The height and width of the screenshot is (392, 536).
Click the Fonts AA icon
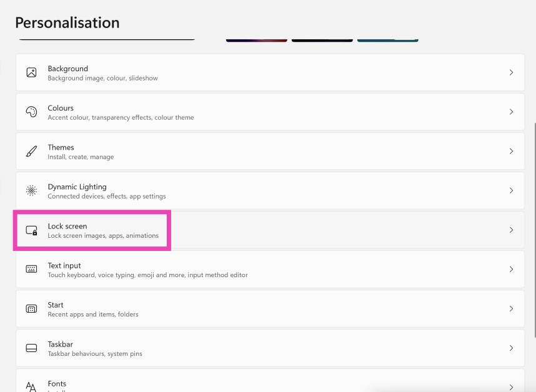(31, 386)
